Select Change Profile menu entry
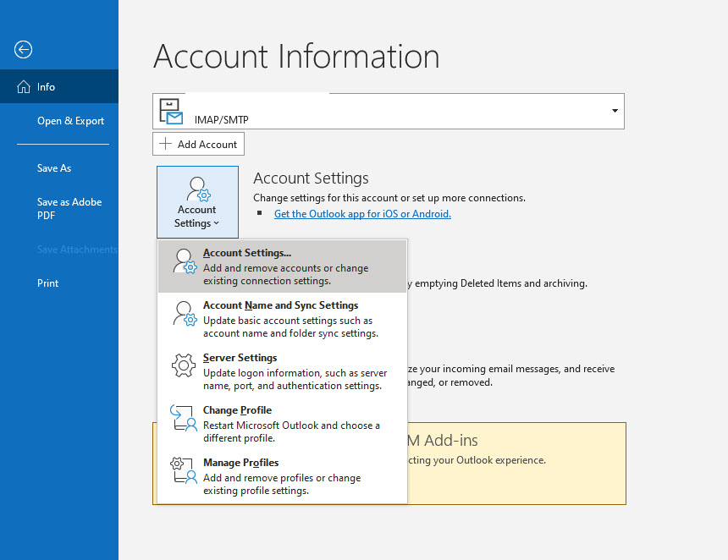Viewport: 728px width, 560px height. click(282, 424)
